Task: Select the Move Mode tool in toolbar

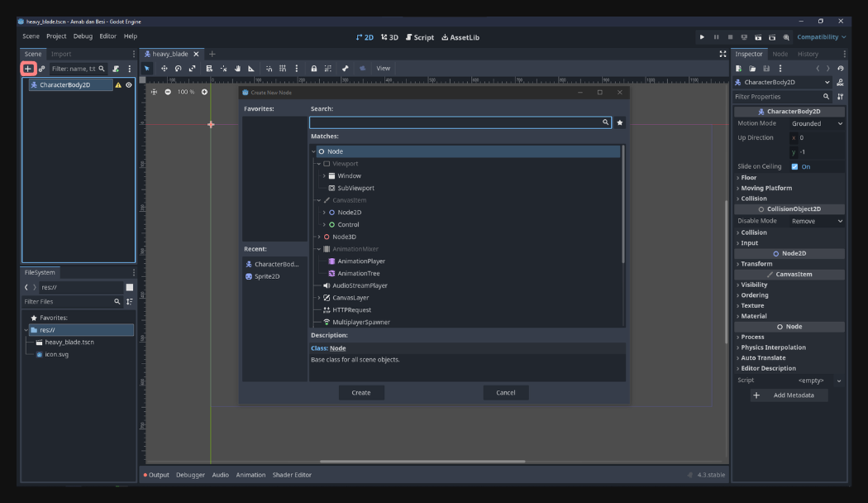Action: click(164, 69)
